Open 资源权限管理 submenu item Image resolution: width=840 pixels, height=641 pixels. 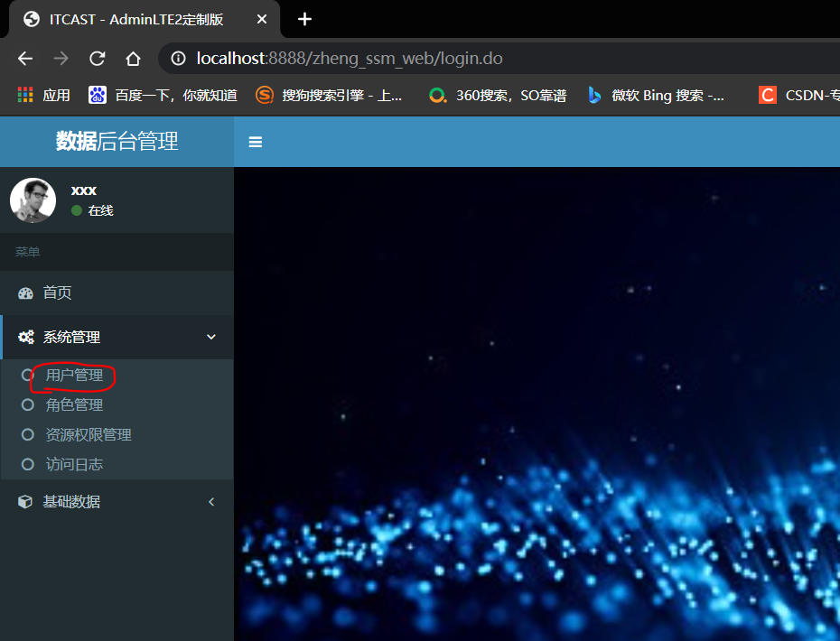click(x=117, y=434)
